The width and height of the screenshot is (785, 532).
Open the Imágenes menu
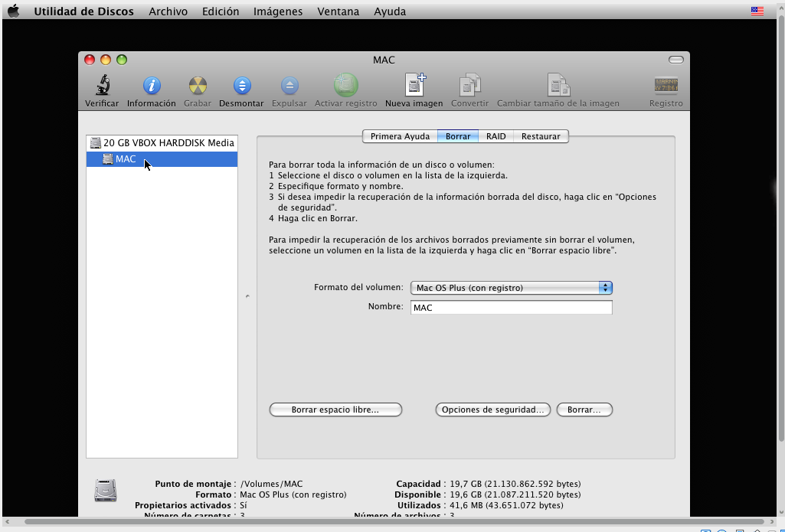click(278, 11)
